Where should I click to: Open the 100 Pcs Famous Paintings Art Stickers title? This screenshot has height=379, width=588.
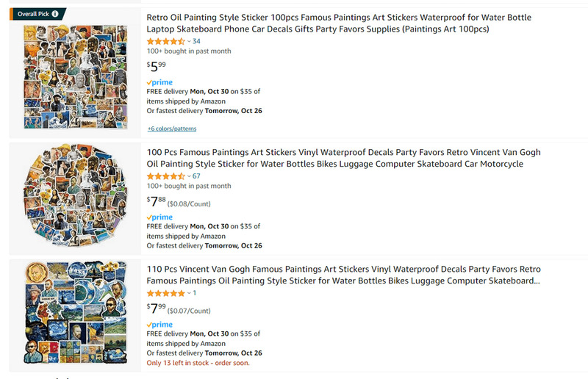[343, 158]
